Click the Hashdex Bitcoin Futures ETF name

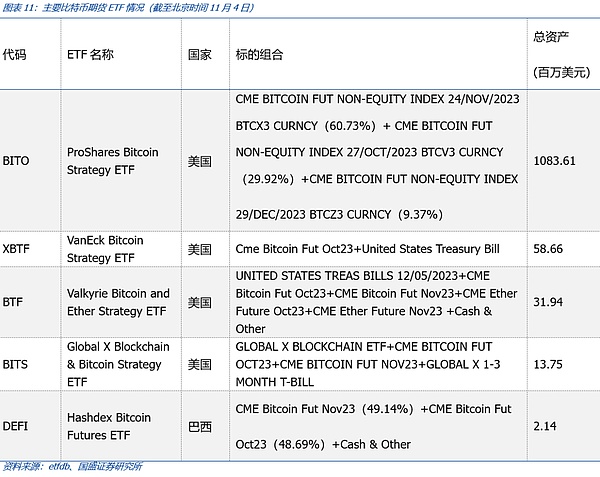(108, 426)
